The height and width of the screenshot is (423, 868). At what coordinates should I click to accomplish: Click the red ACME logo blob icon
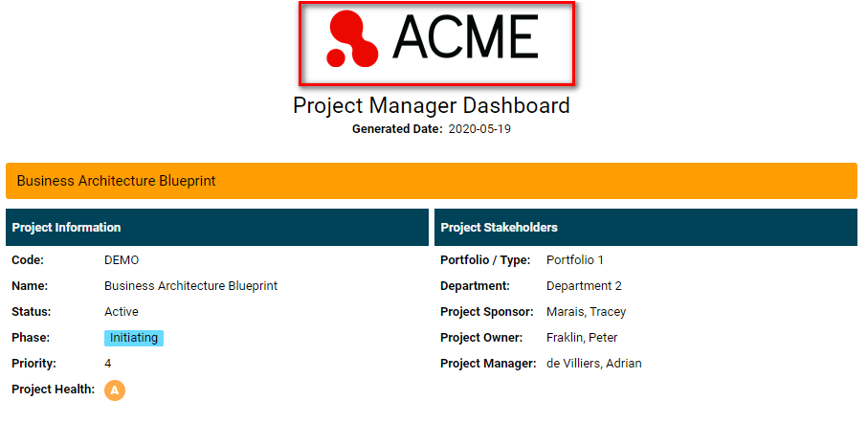pos(352,38)
